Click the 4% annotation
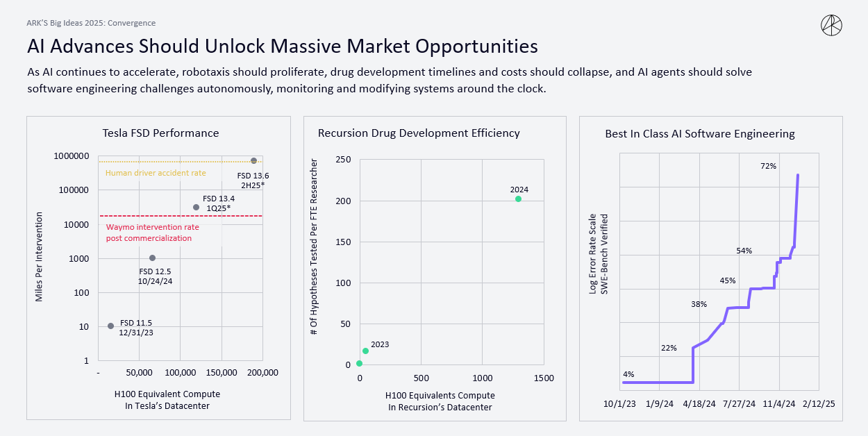The image size is (868, 436). (x=629, y=374)
